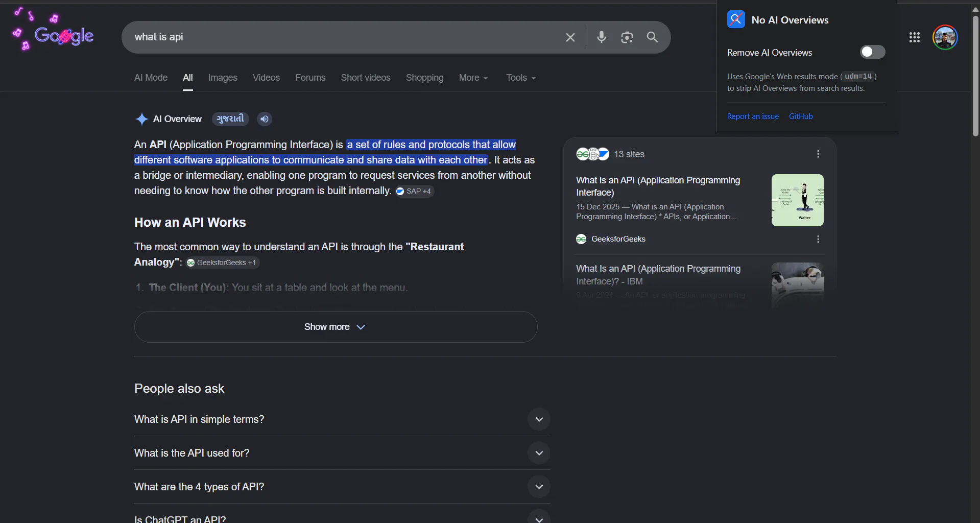
Task: Click the GeeksforGeeks source name
Action: click(x=618, y=239)
